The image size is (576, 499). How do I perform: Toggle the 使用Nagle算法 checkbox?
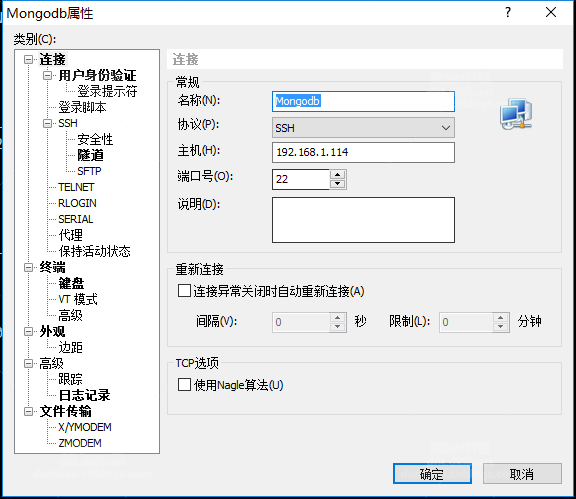184,385
